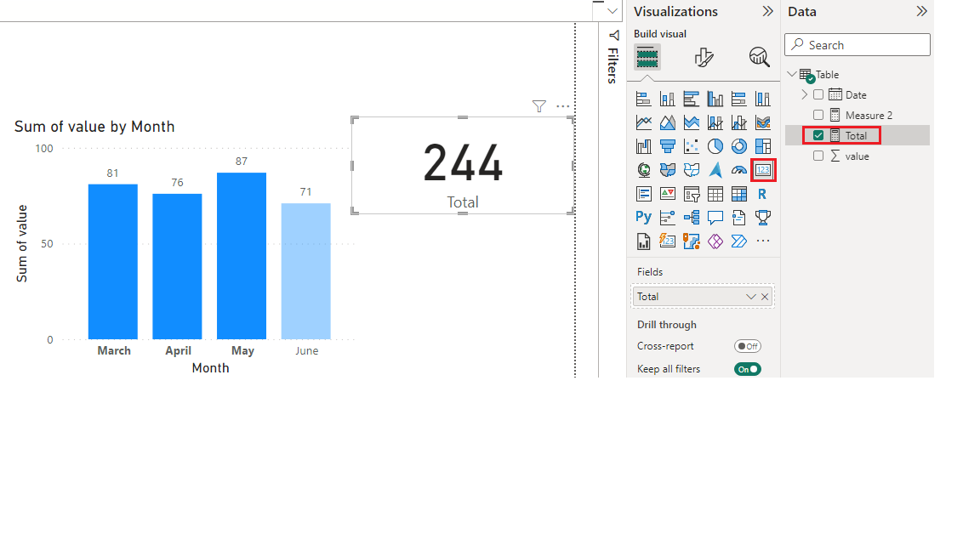Select the KPI visual
Viewport: 980px width, 551px height.
[668, 194]
